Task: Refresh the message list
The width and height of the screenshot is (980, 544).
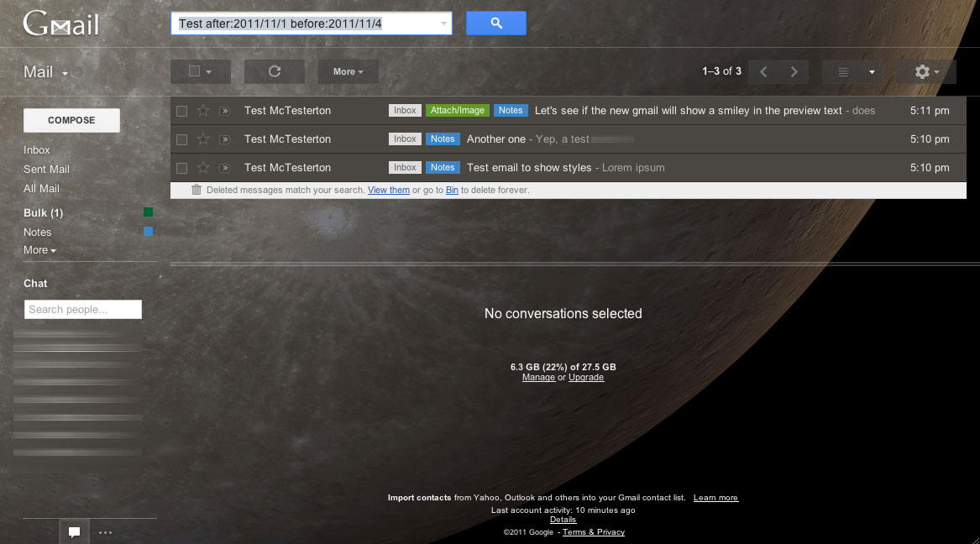Action: coord(275,72)
